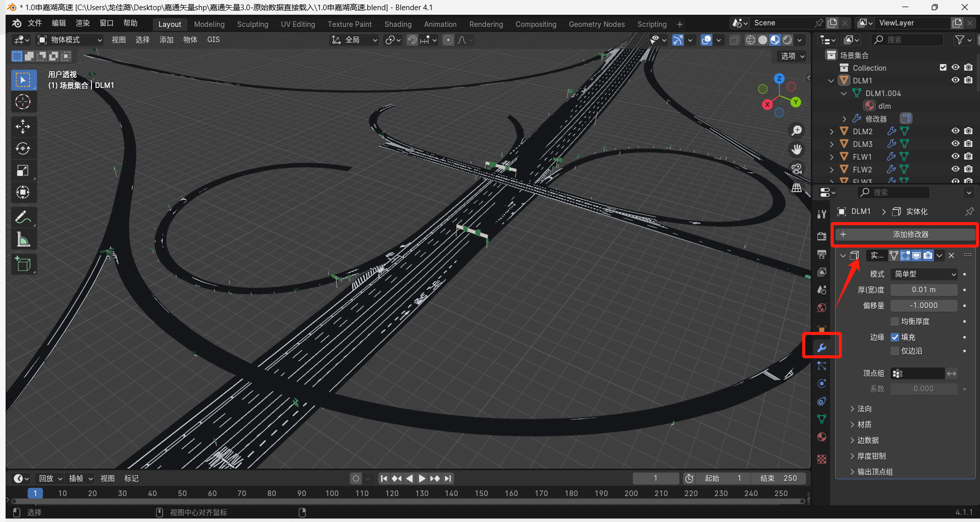This screenshot has width=980, height=522.
Task: Select the Measure tool
Action: coord(23,239)
